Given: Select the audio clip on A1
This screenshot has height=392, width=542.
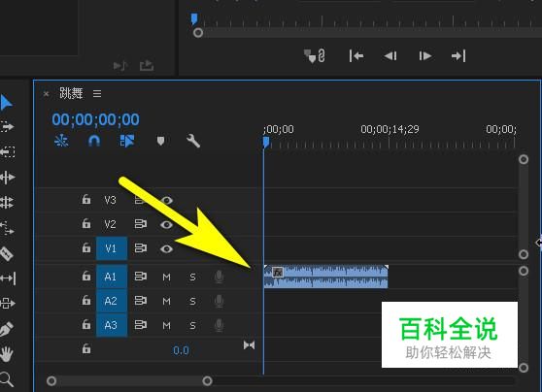Looking at the screenshot, I should (326, 277).
